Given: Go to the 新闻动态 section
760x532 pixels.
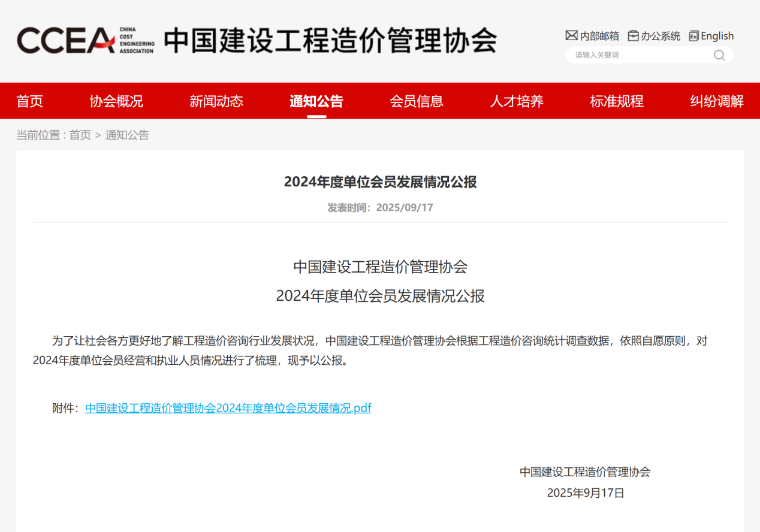Looking at the screenshot, I should [x=216, y=101].
